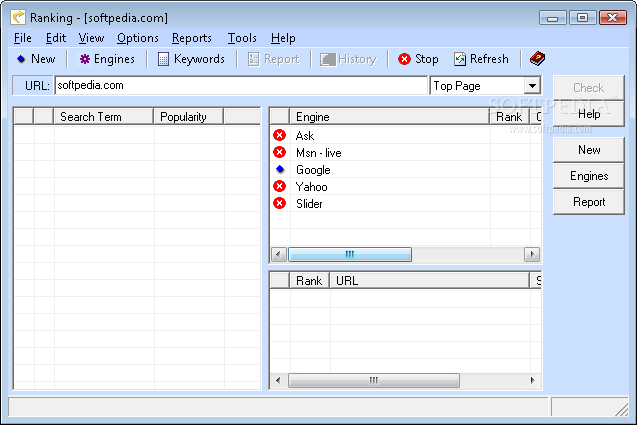Screen dimensions: 637x425
Task: Click the blue diamond icon beside Google
Action: [x=280, y=169]
